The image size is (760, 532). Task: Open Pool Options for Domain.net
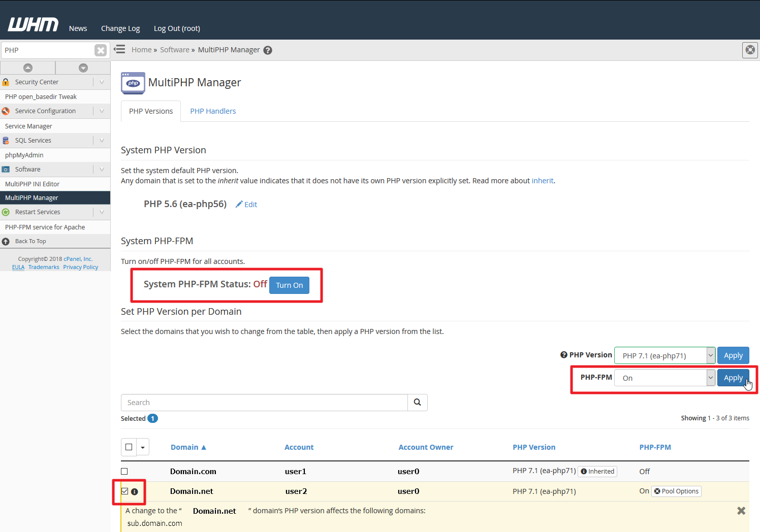click(x=676, y=491)
